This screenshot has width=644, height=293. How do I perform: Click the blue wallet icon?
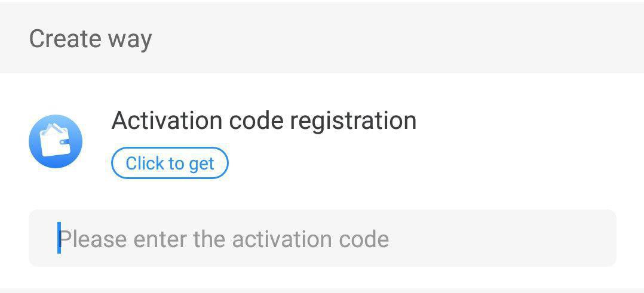56,141
